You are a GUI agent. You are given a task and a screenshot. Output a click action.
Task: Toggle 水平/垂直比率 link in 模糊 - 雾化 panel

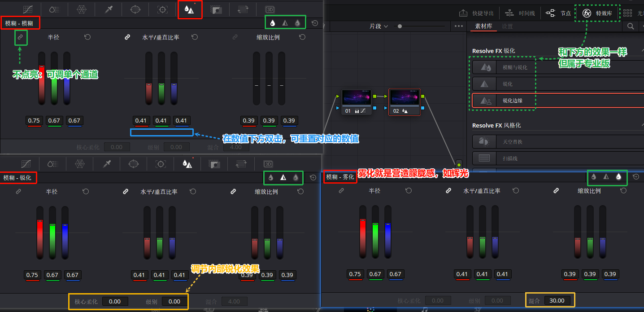(x=449, y=191)
